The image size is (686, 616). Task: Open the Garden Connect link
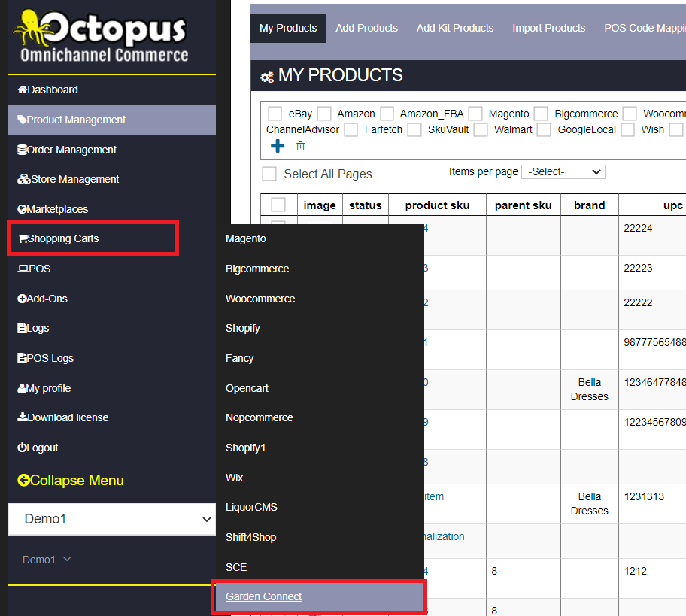point(264,596)
